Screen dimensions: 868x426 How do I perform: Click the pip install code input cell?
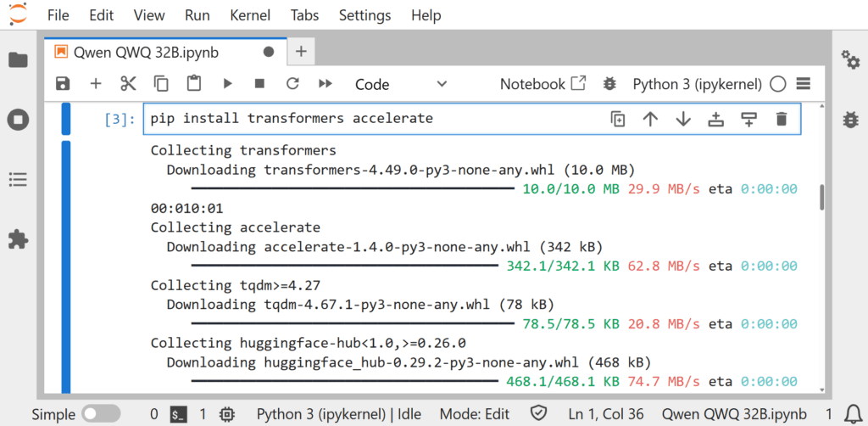click(x=373, y=119)
